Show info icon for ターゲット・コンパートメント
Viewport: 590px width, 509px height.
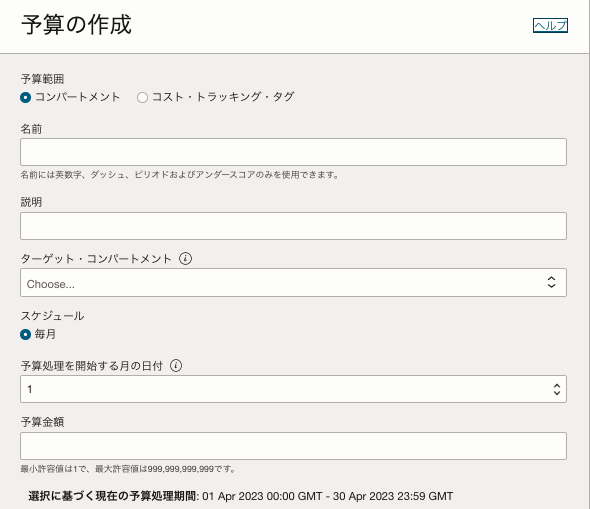pyautogui.click(x=185, y=258)
